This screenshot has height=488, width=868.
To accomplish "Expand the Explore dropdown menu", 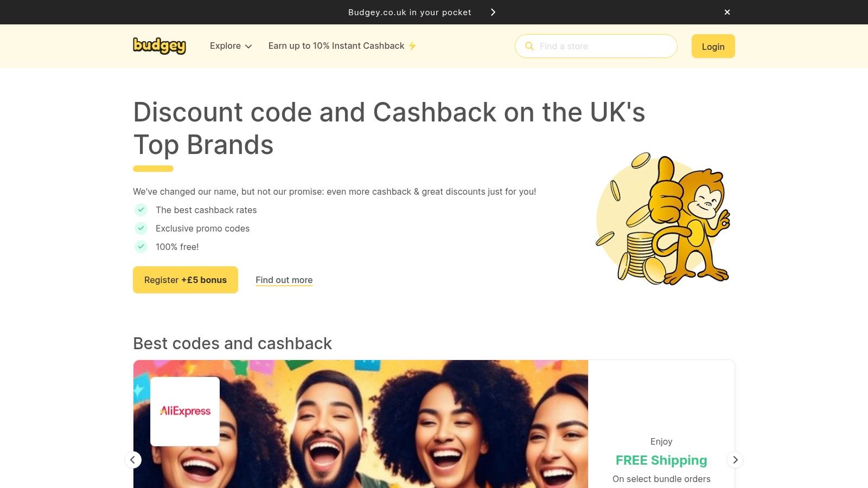I will coord(231,46).
